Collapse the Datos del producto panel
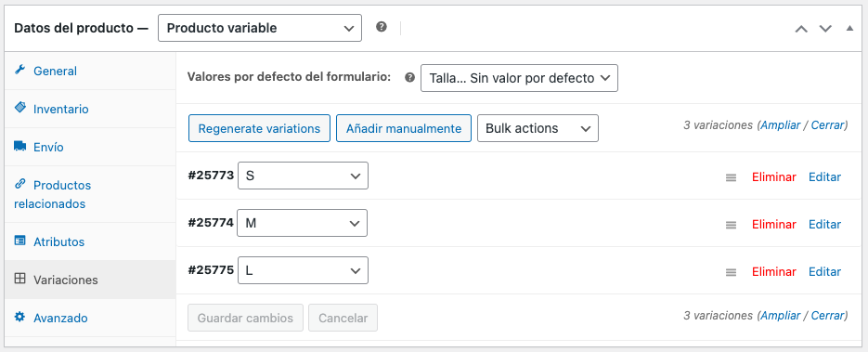This screenshot has height=352, width=868. [849, 28]
